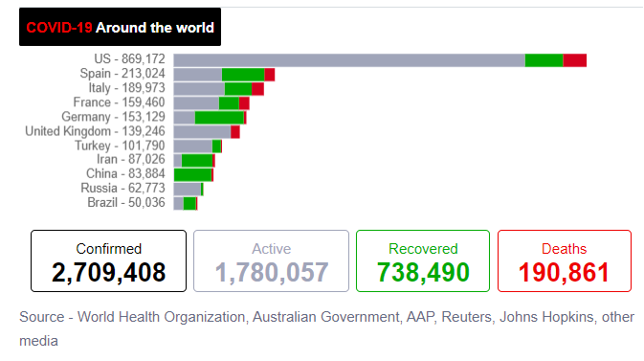This screenshot has width=644, height=361.
Task: Click Iran's green recovered bar segment
Action: [197, 161]
